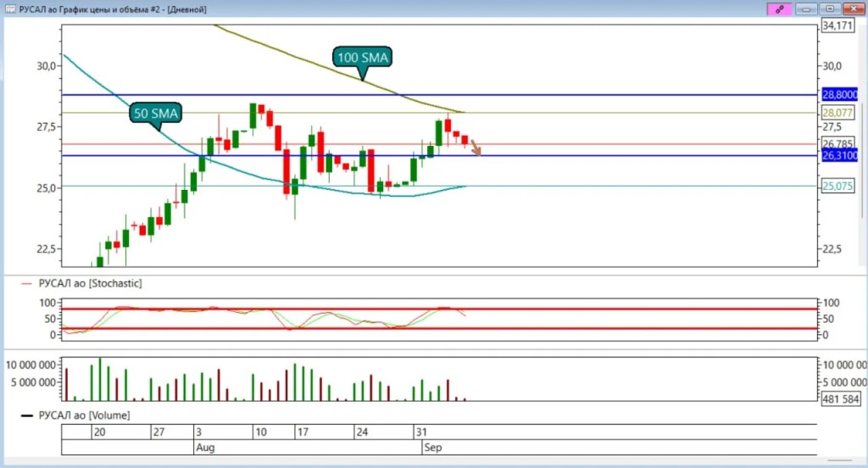Click the 30,0 label on left price axis
Screen dimensions: 868x468
pyautogui.click(x=47, y=66)
